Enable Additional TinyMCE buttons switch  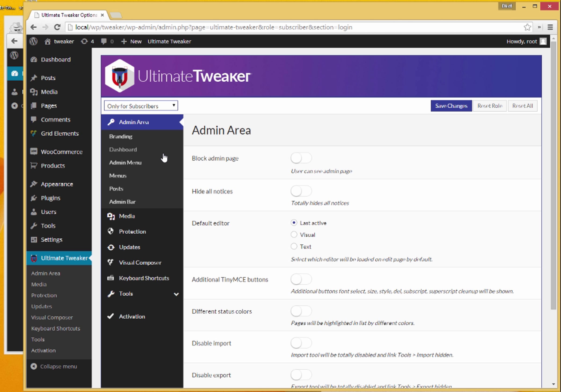click(301, 279)
